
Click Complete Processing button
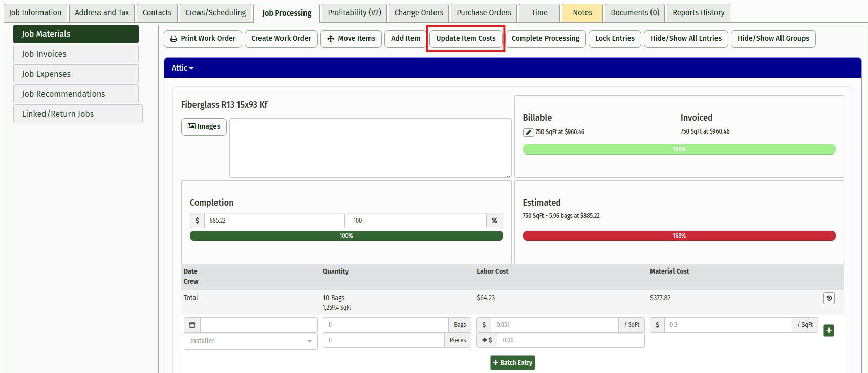(545, 39)
